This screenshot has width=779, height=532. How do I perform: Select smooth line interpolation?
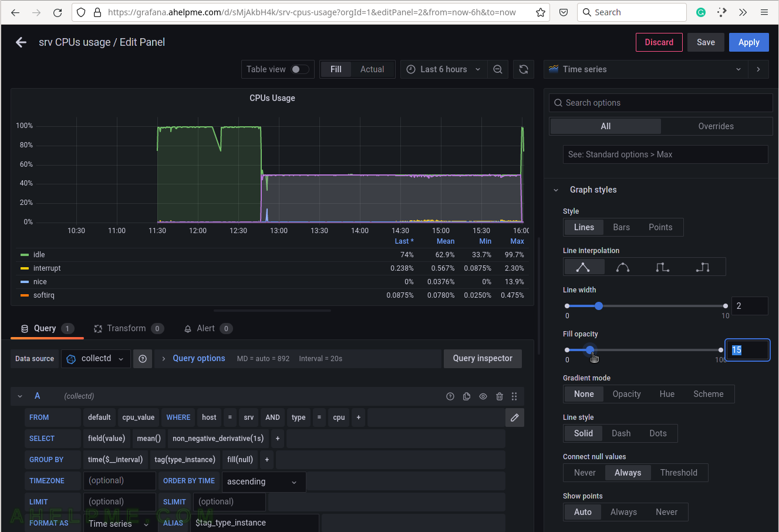click(623, 267)
